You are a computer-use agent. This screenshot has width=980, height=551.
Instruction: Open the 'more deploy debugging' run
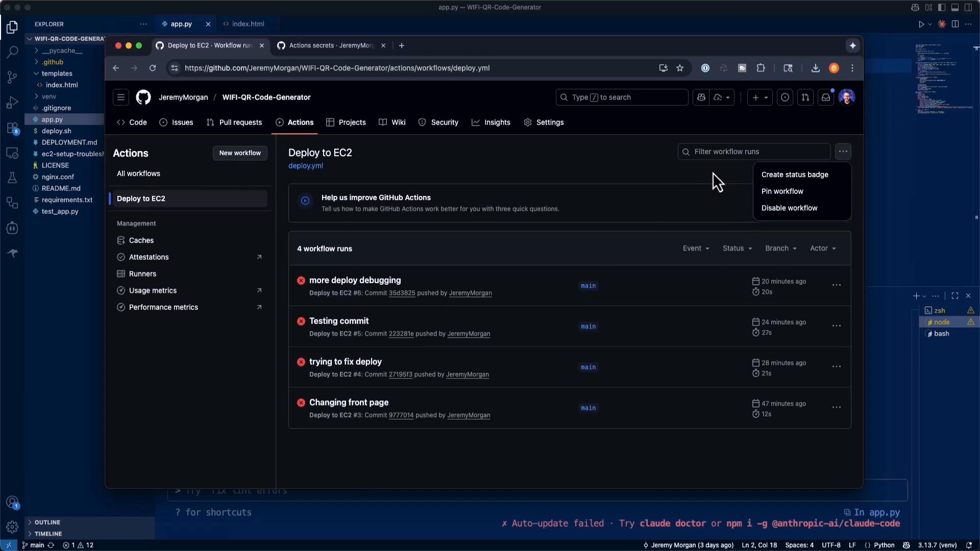click(355, 280)
